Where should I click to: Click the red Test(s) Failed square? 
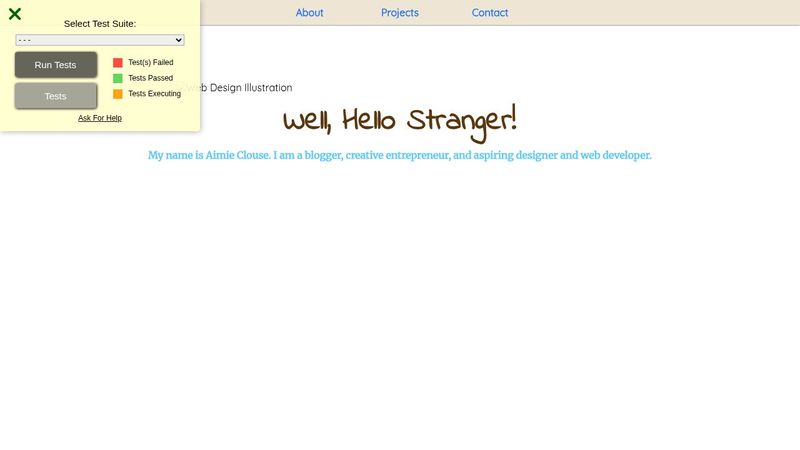(118, 62)
